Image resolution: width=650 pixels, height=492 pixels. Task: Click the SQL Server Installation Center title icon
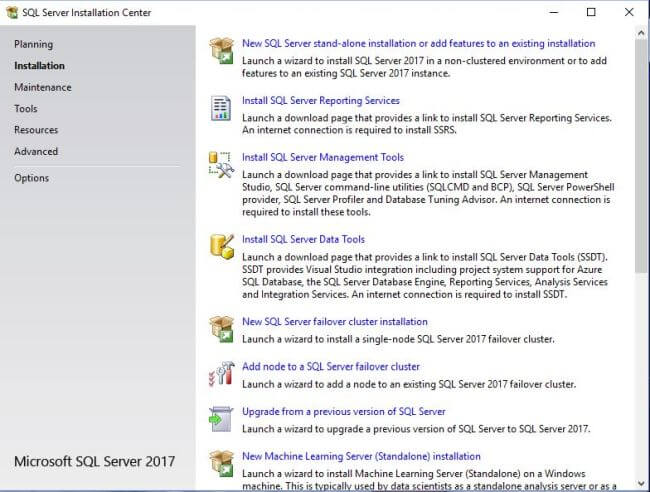coord(12,12)
